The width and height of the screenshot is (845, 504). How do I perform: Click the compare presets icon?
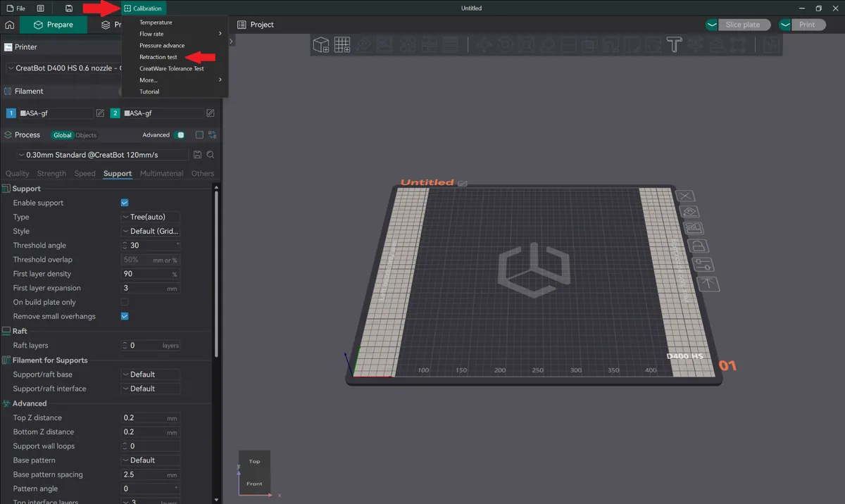(x=212, y=135)
